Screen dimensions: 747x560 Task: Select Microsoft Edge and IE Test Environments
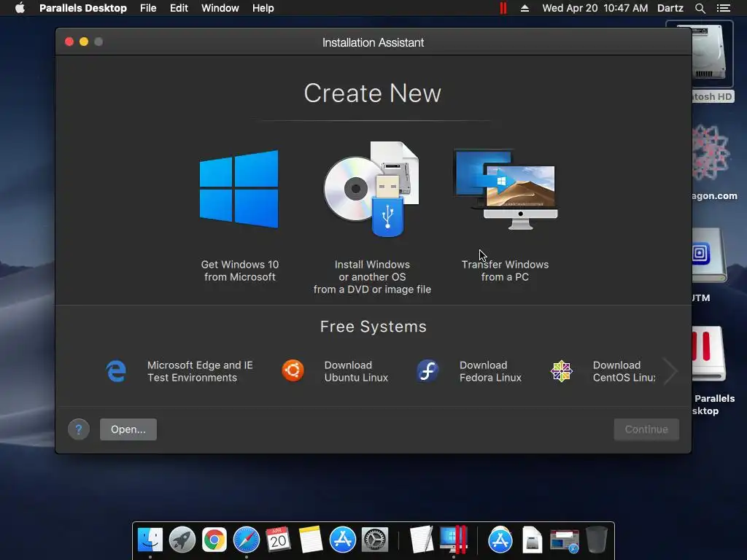(x=200, y=371)
